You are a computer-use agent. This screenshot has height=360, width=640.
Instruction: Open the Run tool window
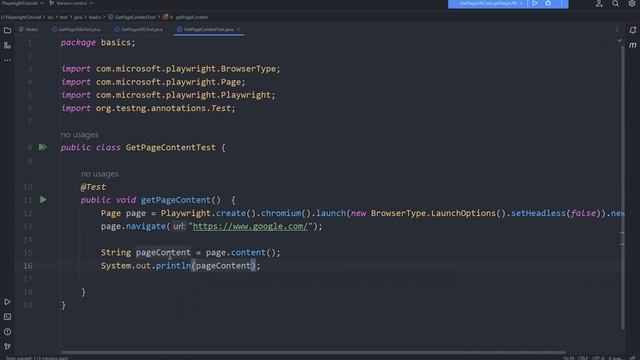(x=7, y=302)
